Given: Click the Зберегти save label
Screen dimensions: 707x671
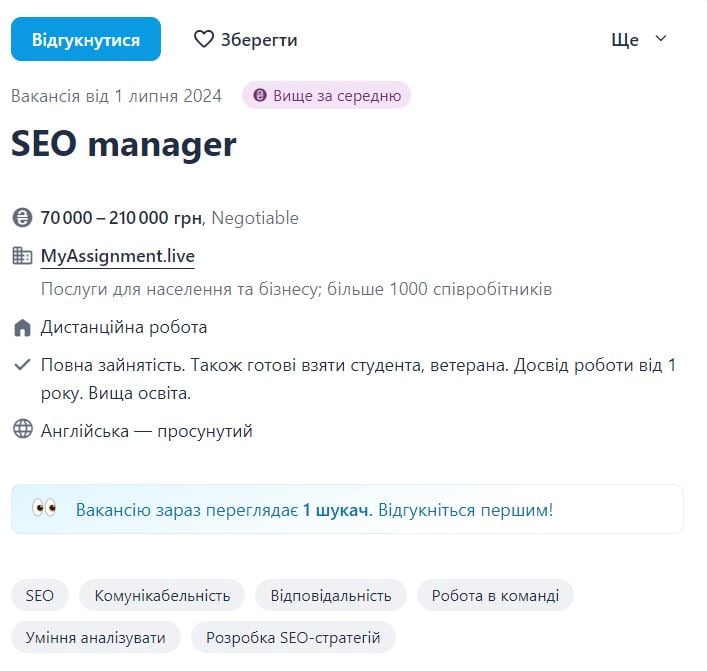Looking at the screenshot, I should (x=259, y=40).
